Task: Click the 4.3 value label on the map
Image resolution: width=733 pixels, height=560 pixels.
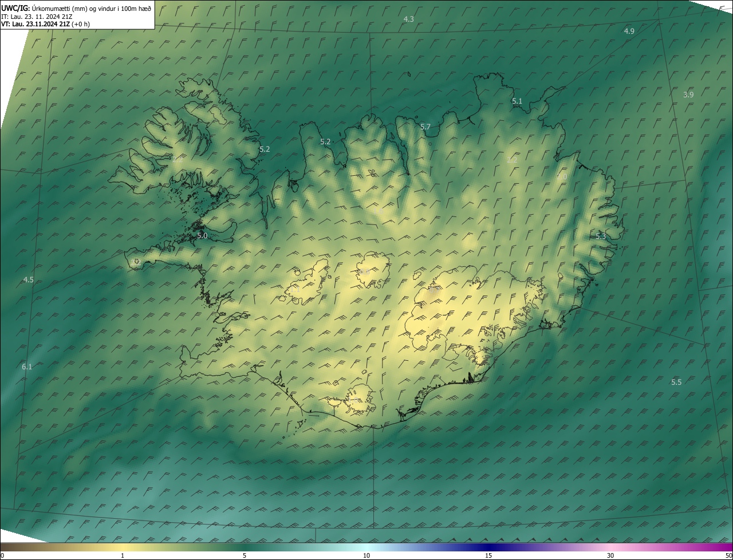Action: [408, 19]
